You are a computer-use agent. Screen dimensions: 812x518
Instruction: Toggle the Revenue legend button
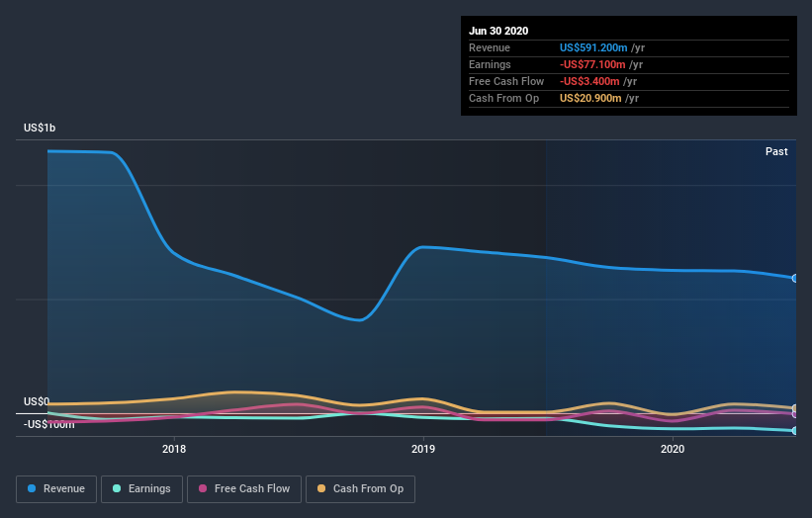[x=56, y=489]
